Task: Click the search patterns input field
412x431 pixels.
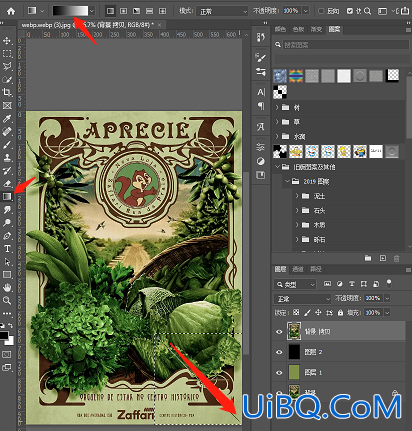Action: [346, 45]
